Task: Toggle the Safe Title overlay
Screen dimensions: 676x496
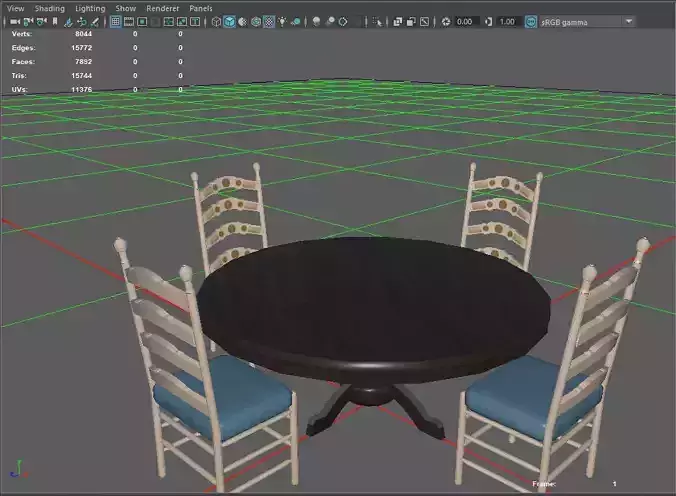Action: (x=195, y=22)
